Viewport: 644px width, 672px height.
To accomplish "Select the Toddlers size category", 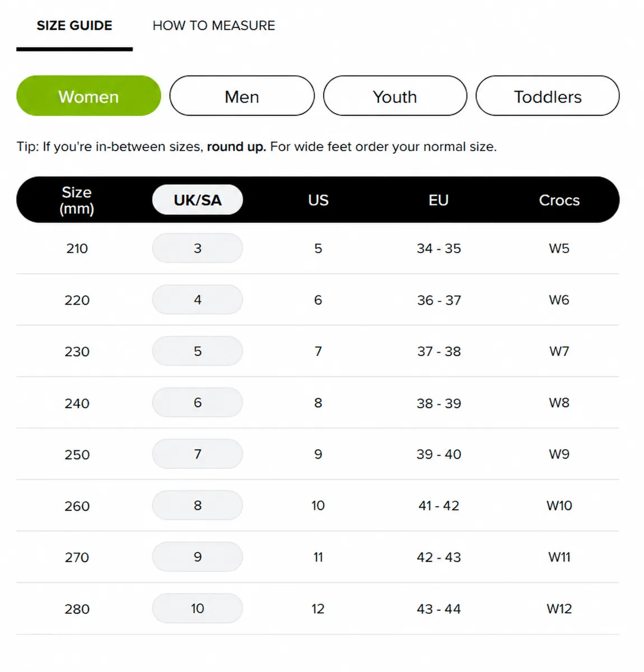I will click(x=548, y=96).
